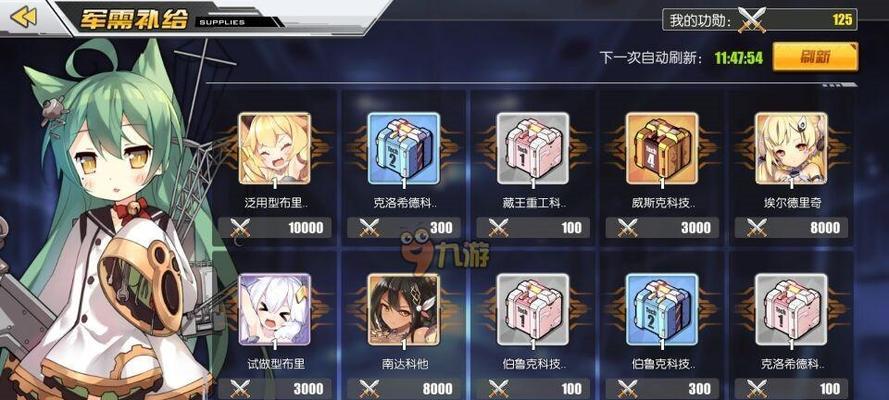
Task: Click the orange 刷新 refresh button
Action: click(x=815, y=57)
